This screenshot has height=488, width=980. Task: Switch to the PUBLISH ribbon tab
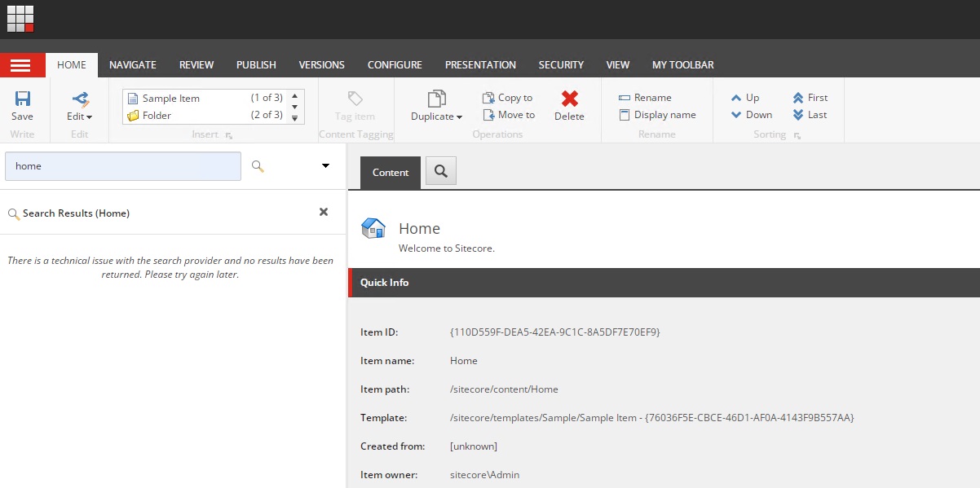[256, 65]
